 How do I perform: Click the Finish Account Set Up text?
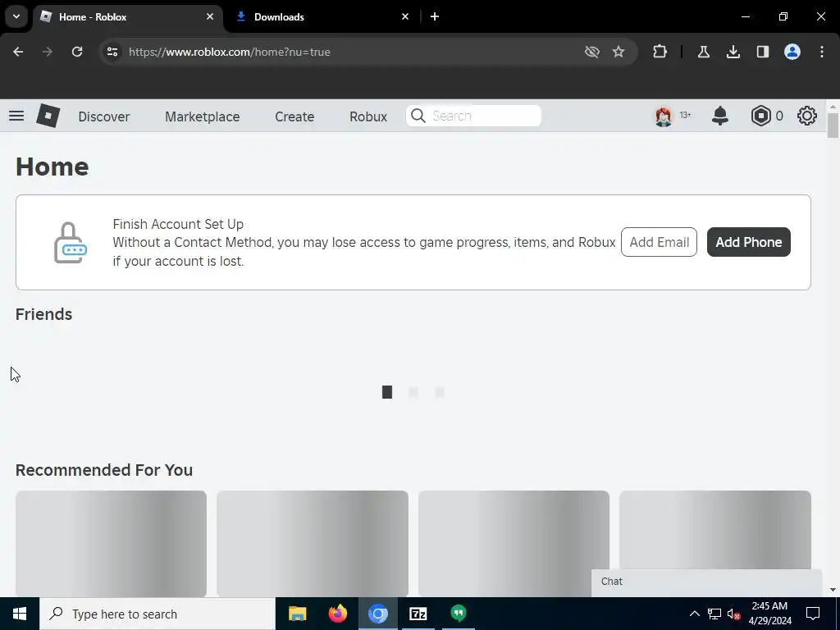[x=178, y=224]
